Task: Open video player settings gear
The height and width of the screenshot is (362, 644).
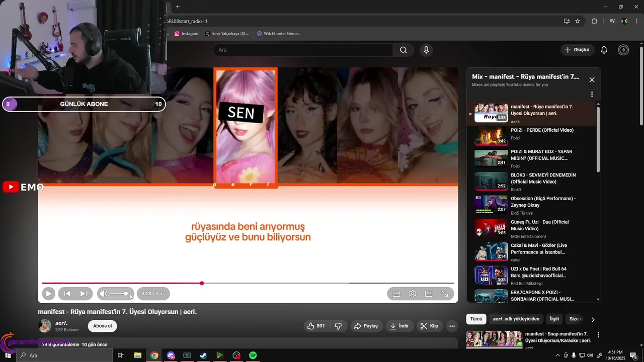Action: tap(413, 294)
